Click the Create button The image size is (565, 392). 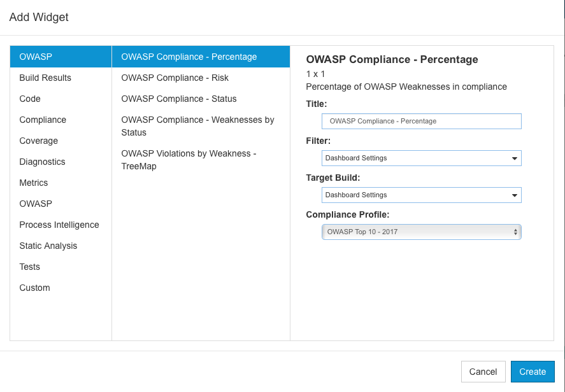[x=533, y=372]
